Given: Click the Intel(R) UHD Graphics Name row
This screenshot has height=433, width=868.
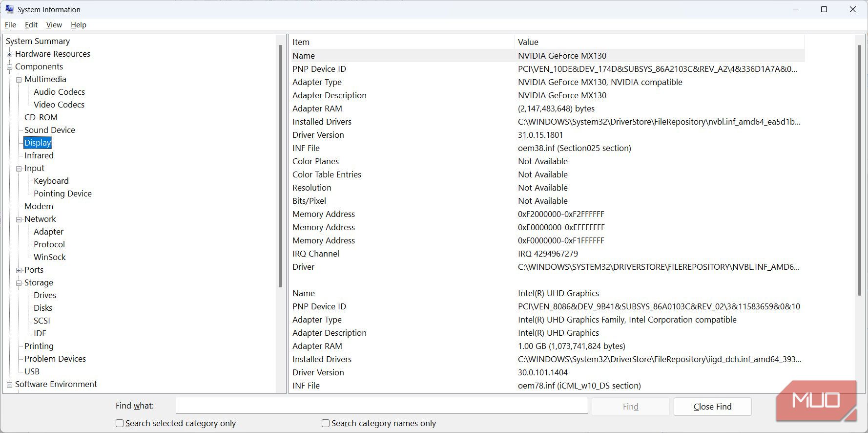Looking at the screenshot, I should click(x=547, y=293).
